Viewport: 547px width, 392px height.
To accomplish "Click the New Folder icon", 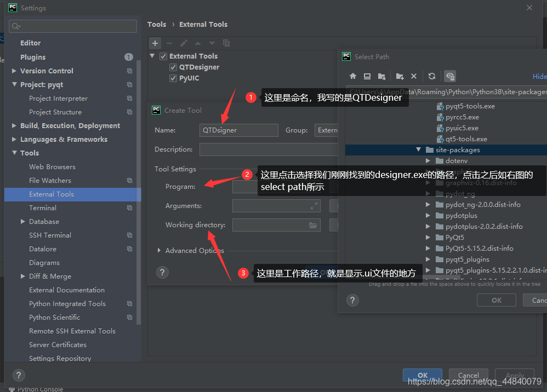I will 400,76.
